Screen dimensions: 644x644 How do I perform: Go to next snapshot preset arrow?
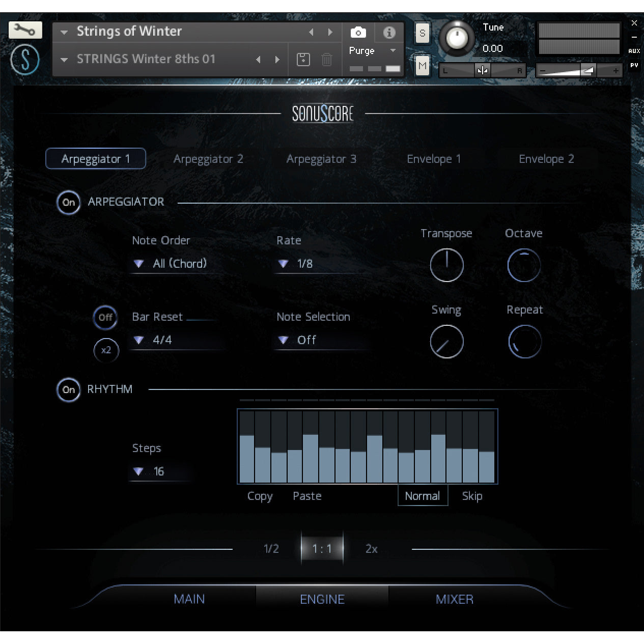[277, 60]
